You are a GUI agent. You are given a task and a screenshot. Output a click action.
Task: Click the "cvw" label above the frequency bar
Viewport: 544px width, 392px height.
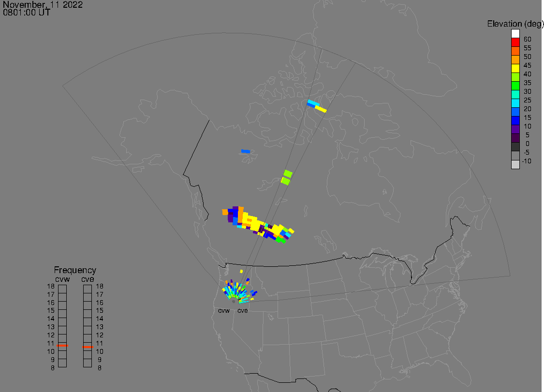tap(62, 279)
